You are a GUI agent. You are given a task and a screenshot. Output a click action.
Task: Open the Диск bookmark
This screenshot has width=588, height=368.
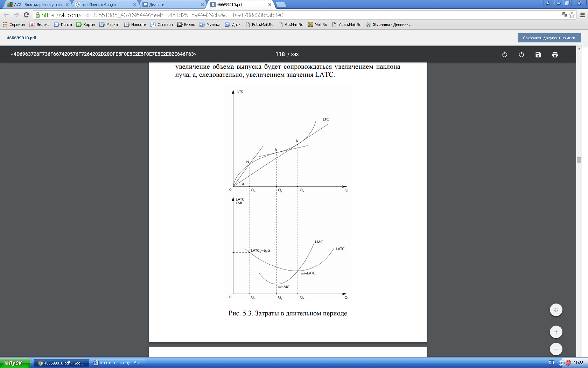click(x=233, y=25)
